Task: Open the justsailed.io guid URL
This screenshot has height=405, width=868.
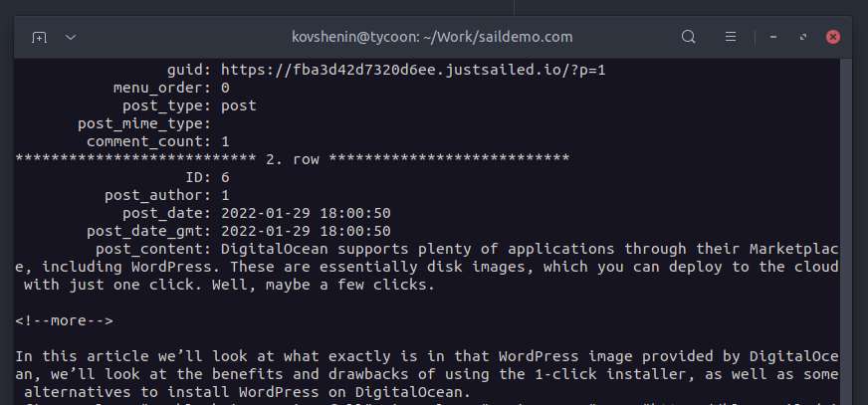Action: click(413, 71)
